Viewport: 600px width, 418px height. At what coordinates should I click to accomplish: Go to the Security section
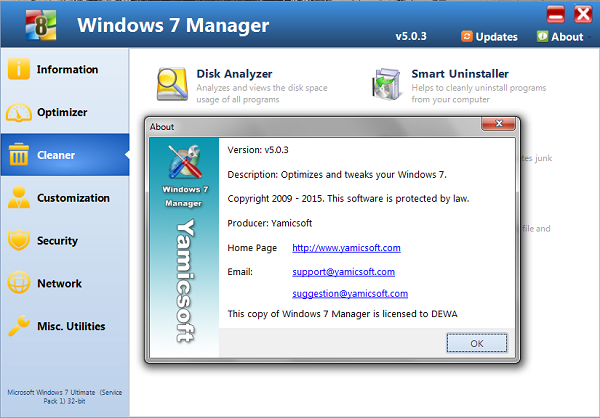coord(57,241)
